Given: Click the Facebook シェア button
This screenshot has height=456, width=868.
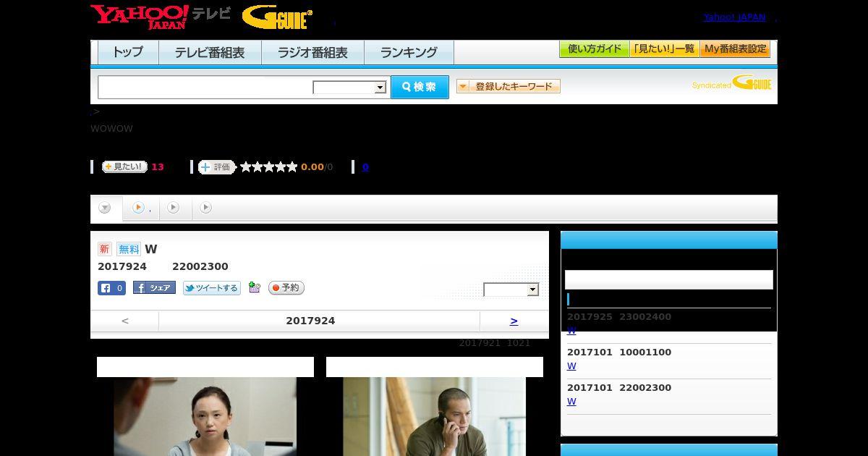Looking at the screenshot, I should (154, 288).
